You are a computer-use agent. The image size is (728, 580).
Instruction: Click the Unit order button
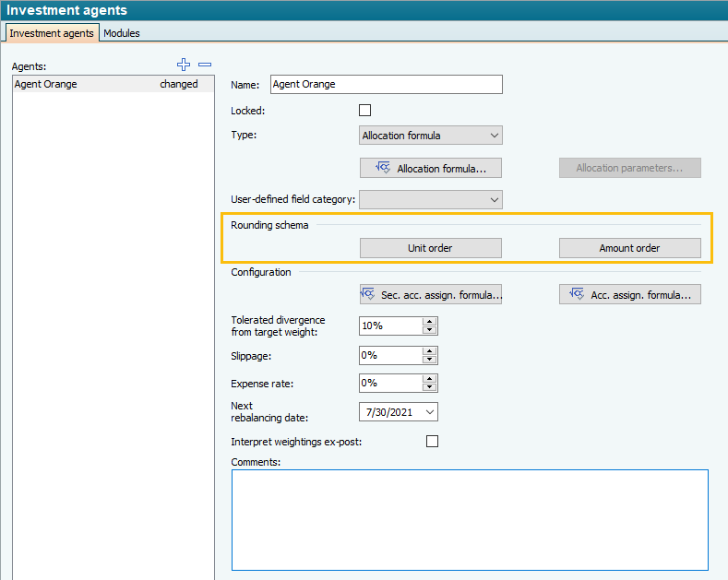[431, 248]
